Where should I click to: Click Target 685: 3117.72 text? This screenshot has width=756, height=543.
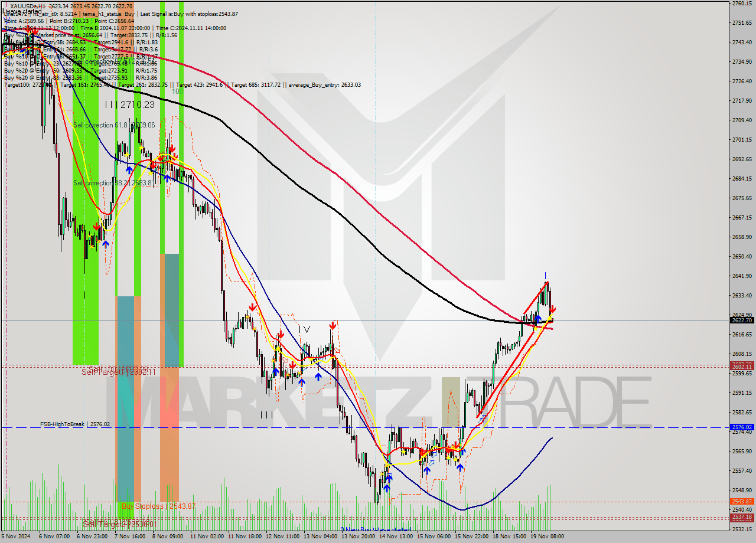click(x=255, y=84)
